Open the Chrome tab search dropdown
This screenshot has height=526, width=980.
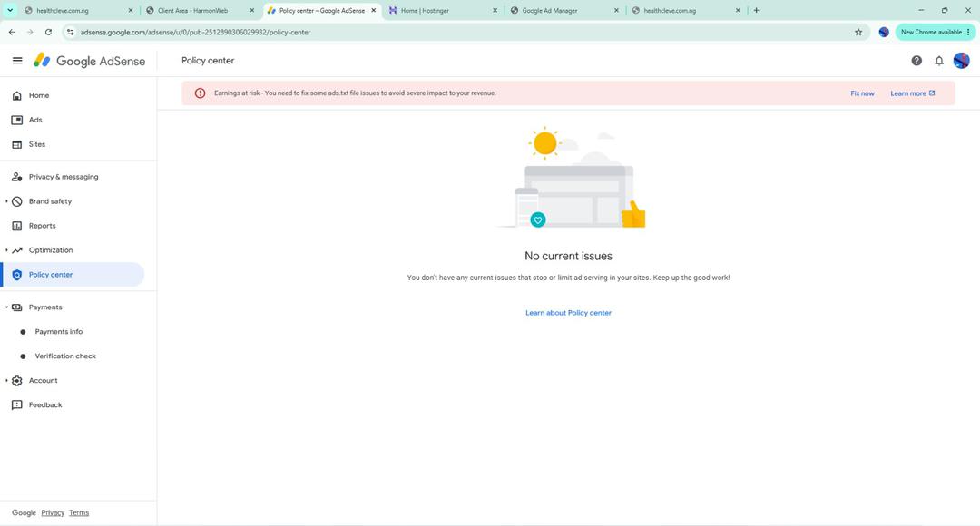click(10, 10)
